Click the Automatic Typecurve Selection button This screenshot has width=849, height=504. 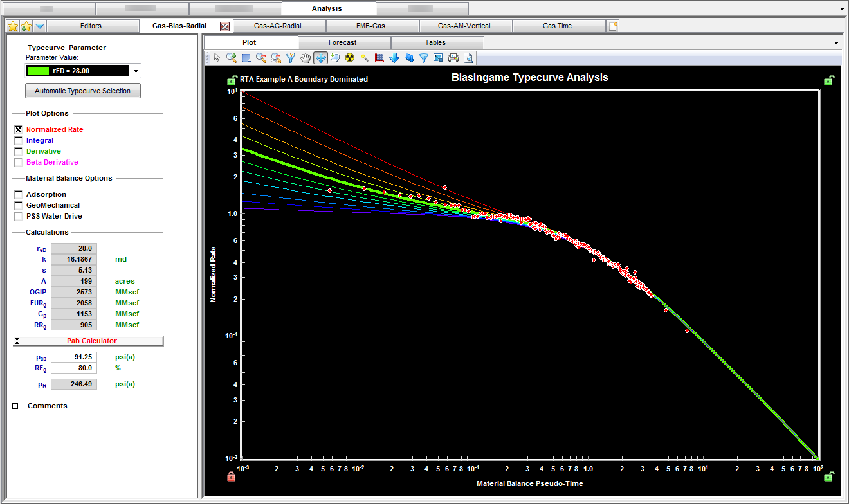(x=82, y=91)
